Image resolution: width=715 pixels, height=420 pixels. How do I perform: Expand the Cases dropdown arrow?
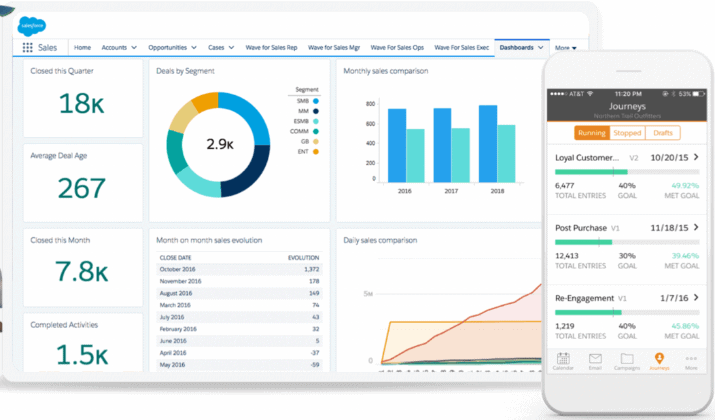[x=231, y=47]
